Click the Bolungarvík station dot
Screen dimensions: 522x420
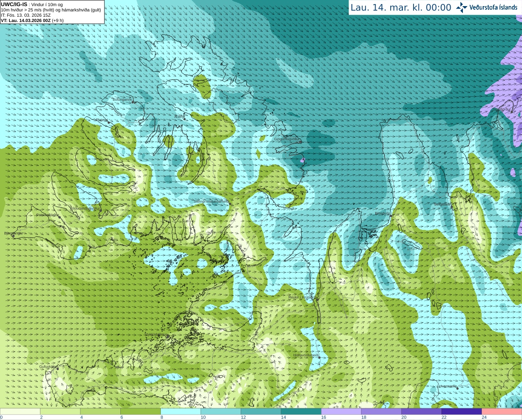[133, 102]
